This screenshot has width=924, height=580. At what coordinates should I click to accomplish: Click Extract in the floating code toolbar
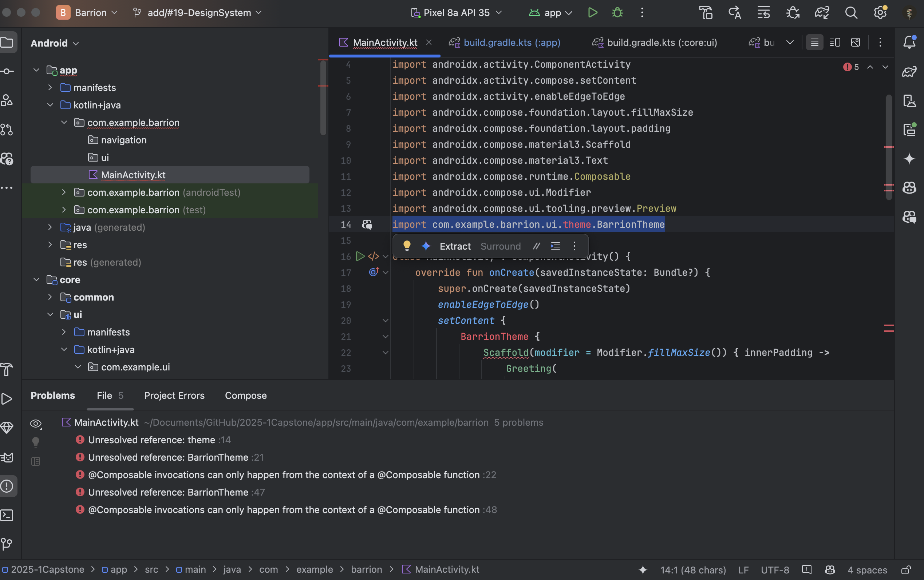point(455,246)
